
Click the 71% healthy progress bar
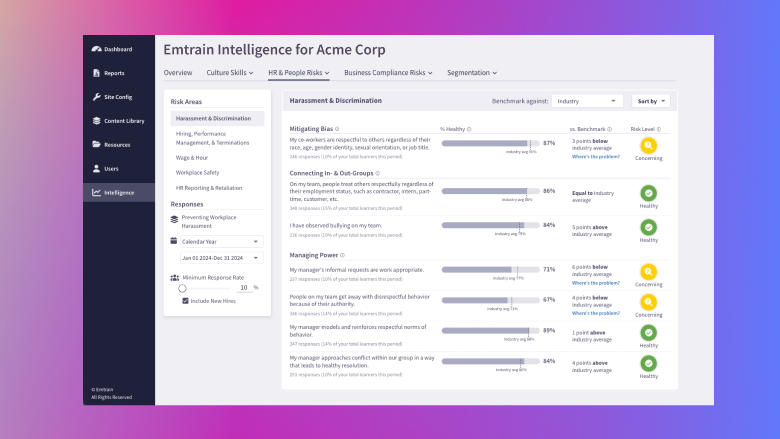(490, 269)
